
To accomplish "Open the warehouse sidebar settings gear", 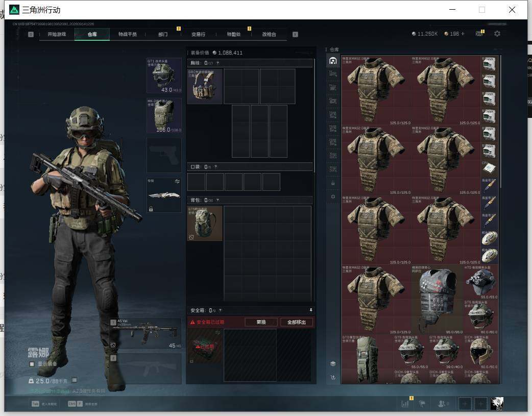I will [333, 197].
